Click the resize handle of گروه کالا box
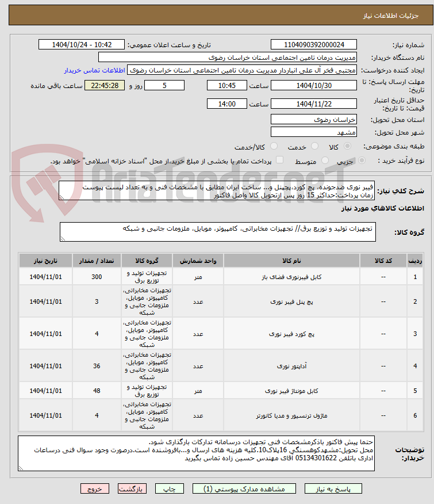The image size is (434, 504). [63, 238]
